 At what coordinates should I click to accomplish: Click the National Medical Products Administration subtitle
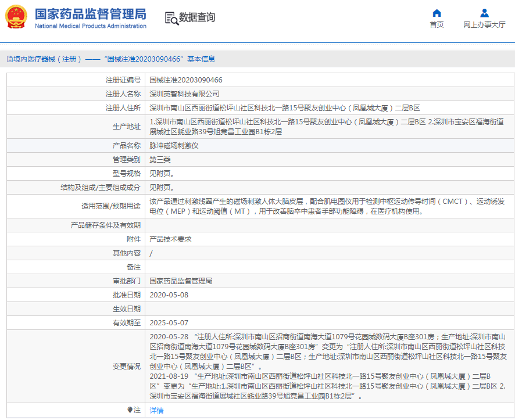click(90, 26)
